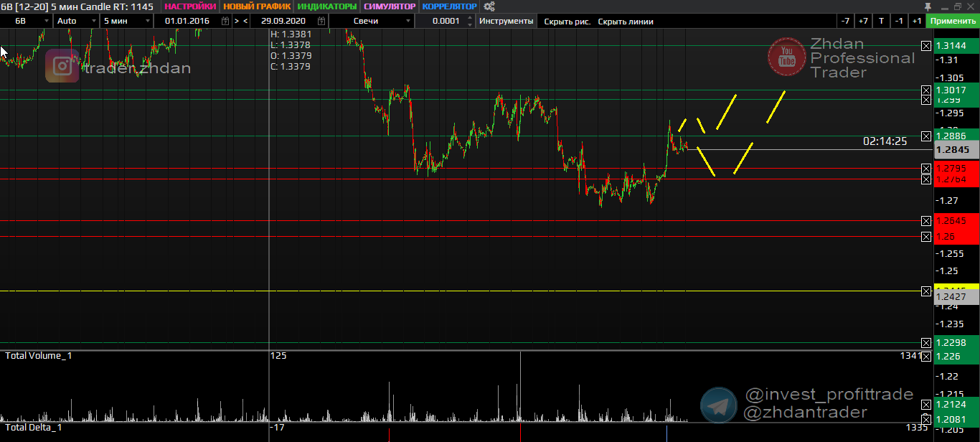Click the red 1.2645 price label

[956, 220]
